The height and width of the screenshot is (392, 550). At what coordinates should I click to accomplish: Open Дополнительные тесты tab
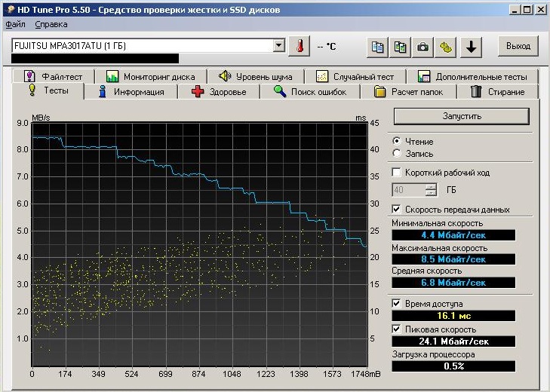472,76
